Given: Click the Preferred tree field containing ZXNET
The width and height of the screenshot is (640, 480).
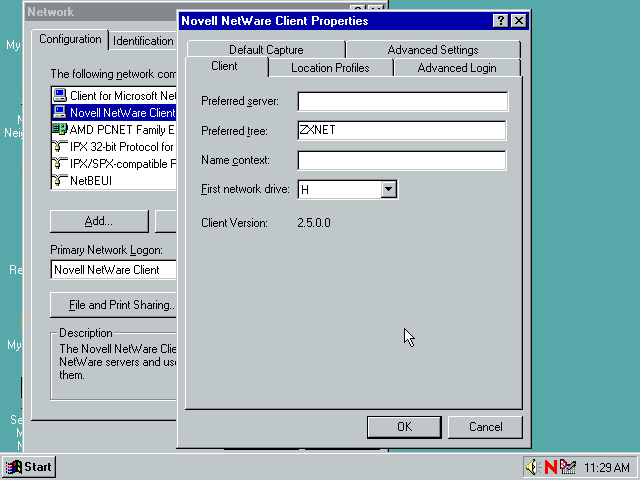Looking at the screenshot, I should click(402, 131).
